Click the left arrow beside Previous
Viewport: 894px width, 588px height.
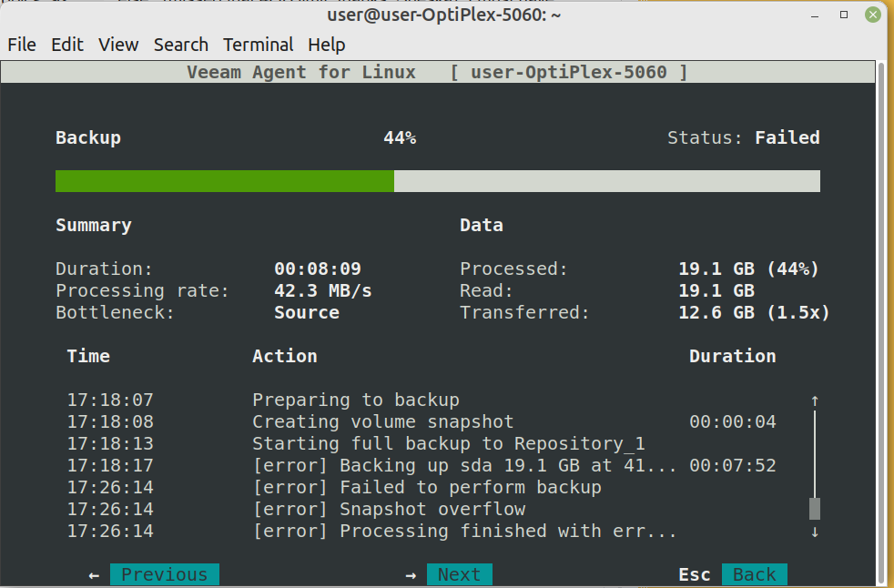tap(94, 574)
